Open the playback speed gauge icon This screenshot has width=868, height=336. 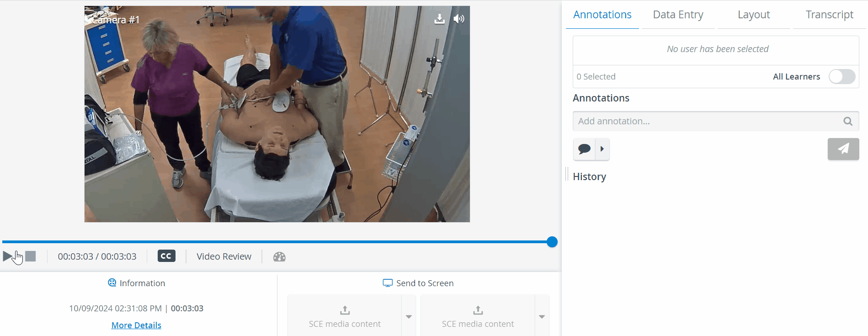(x=279, y=257)
